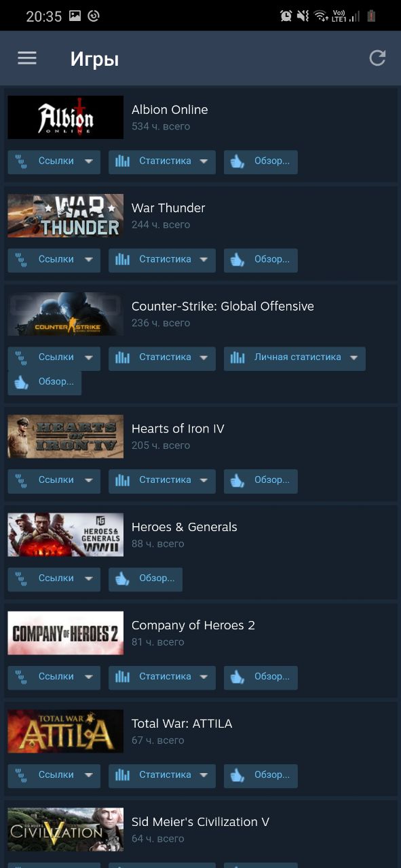
Task: Click thumbs-up review icon for Heroes & Generals
Action: [x=122, y=578]
